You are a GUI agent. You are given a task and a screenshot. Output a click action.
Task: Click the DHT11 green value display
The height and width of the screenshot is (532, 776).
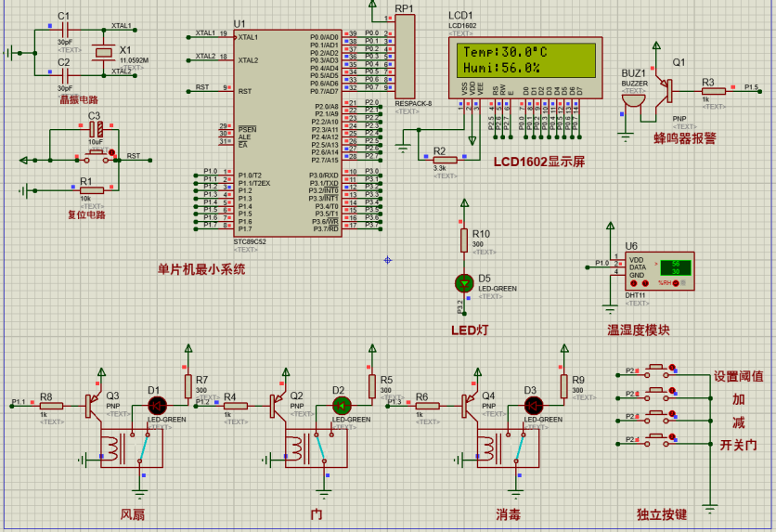[676, 267]
